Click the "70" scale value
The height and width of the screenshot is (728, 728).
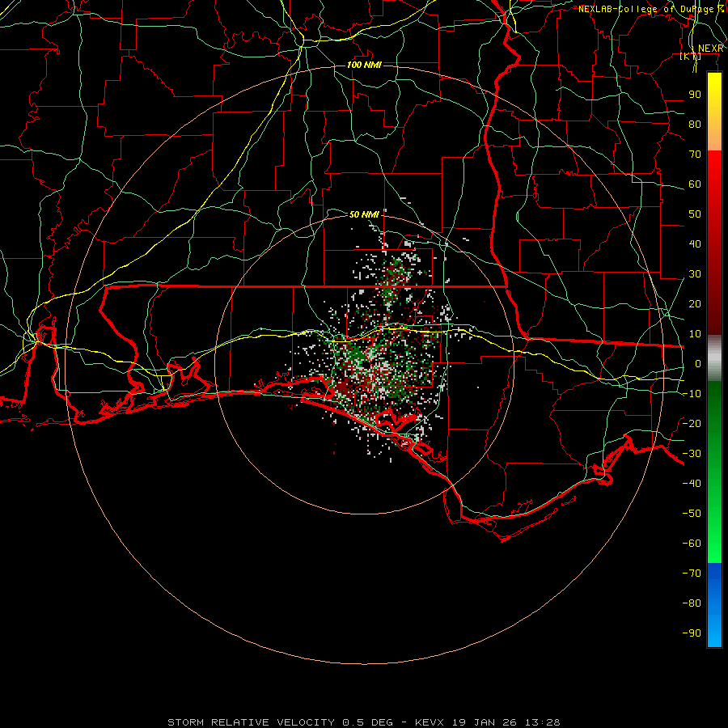click(695, 154)
